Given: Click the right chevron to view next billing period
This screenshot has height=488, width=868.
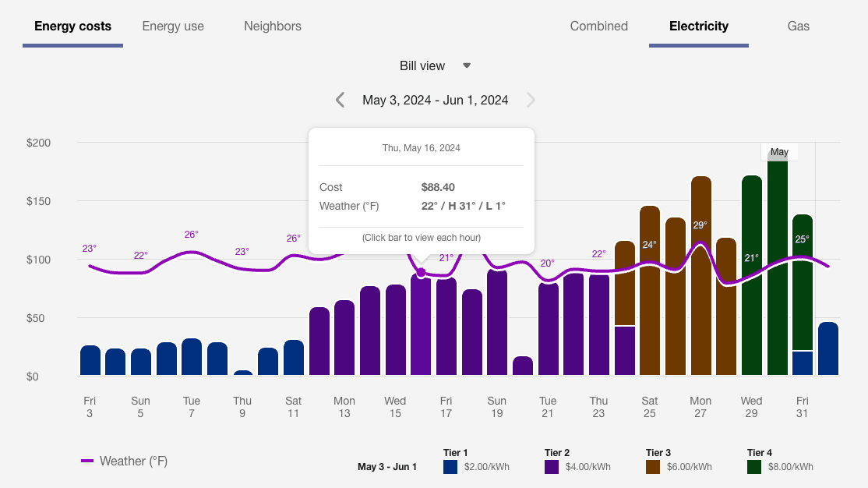Looking at the screenshot, I should [x=531, y=100].
